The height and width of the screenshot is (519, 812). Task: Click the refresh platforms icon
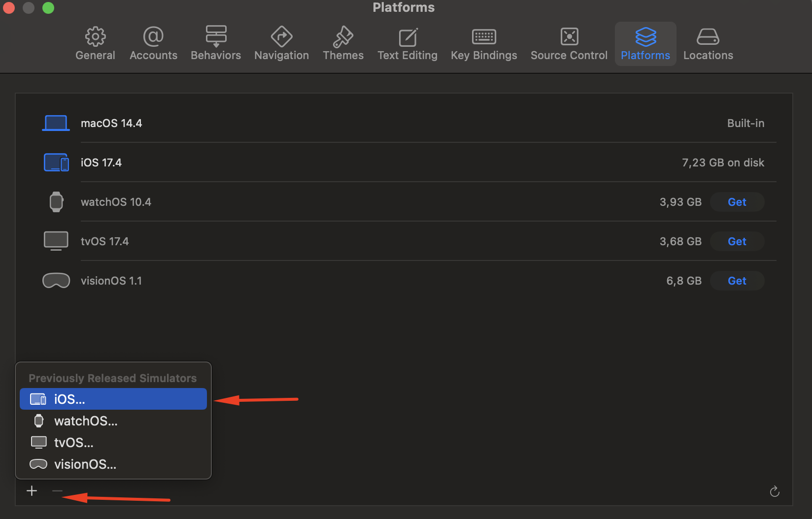(x=775, y=491)
